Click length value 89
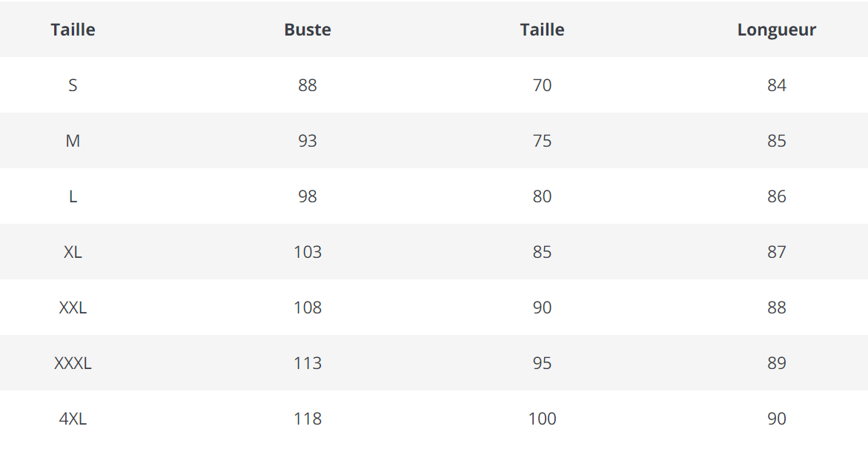868x452 pixels. coord(776,363)
